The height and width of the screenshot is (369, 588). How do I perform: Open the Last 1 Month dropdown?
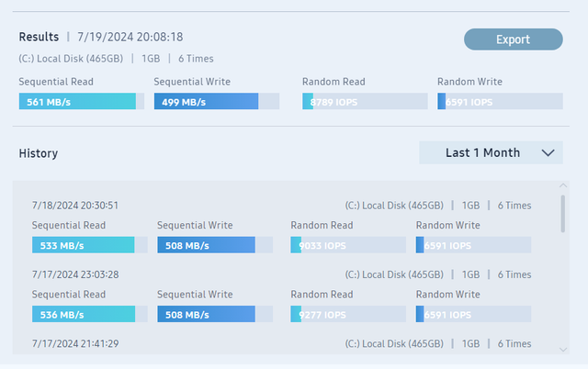[491, 152]
